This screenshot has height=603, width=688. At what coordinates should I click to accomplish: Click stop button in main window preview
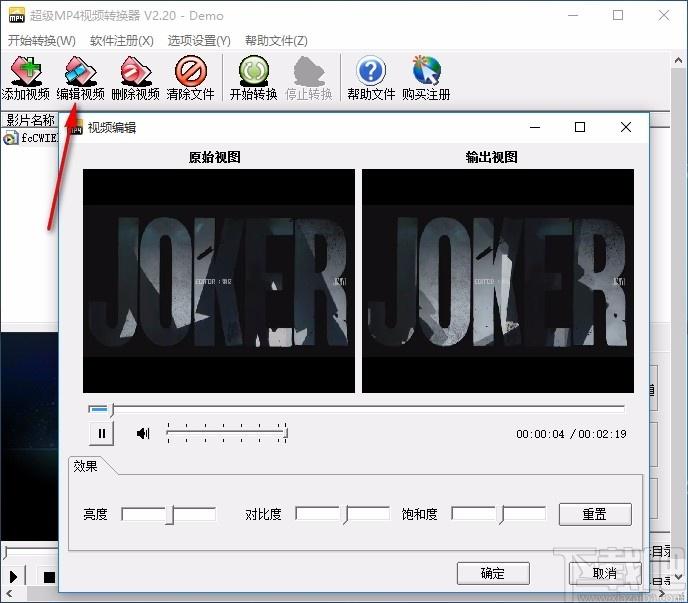point(49,577)
